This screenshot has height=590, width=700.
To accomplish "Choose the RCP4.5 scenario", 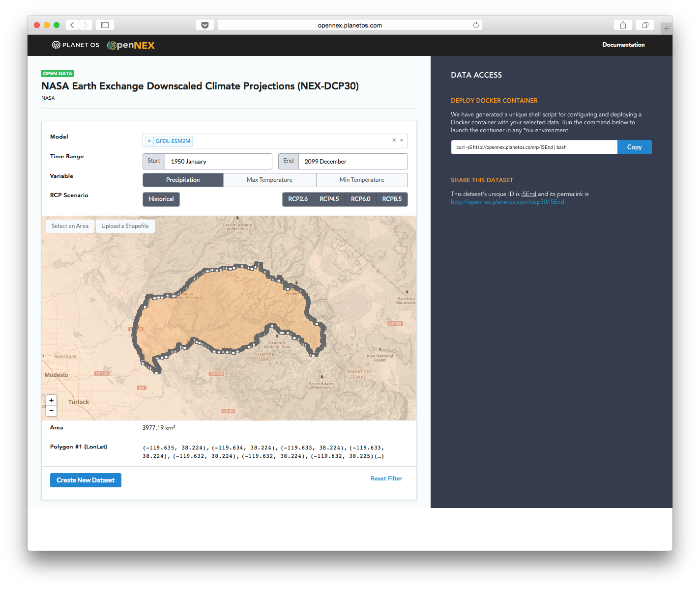I will [x=329, y=199].
